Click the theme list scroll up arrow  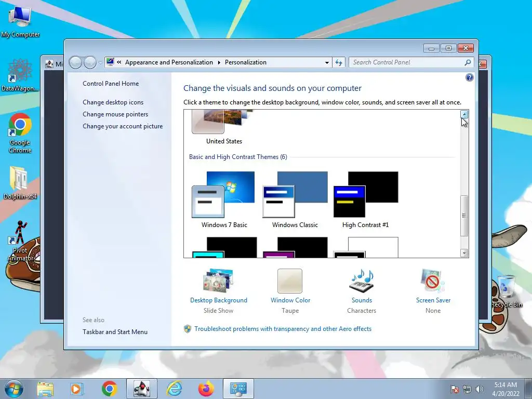point(464,114)
